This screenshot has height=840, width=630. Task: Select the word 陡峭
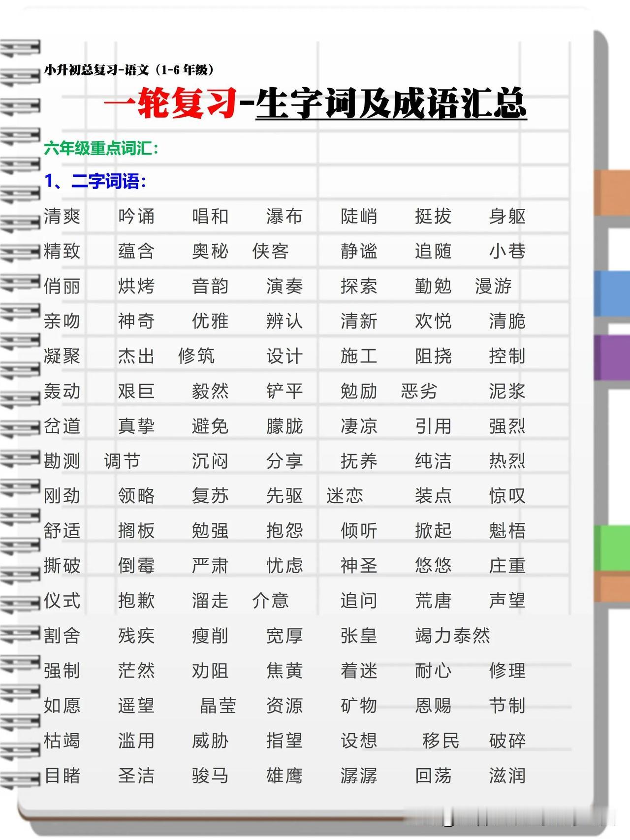tap(359, 216)
